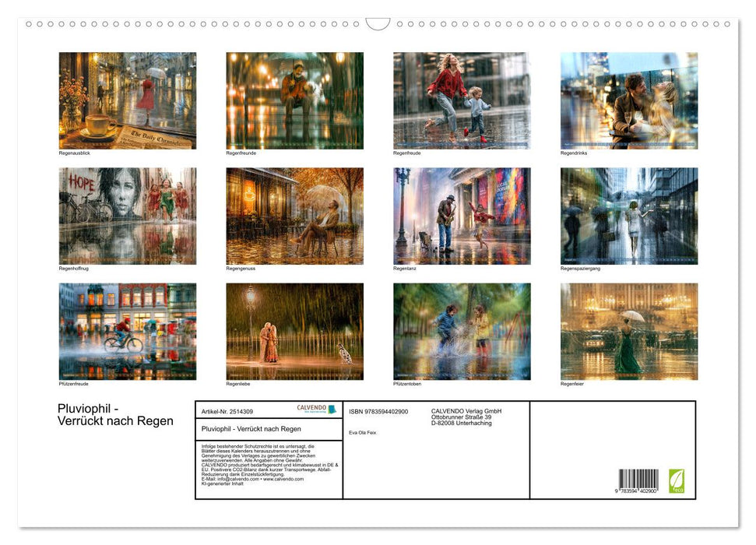Viewport: 756px width, 545px height.
Task: Click the caption "Regenspaziergang"
Action: (580, 268)
